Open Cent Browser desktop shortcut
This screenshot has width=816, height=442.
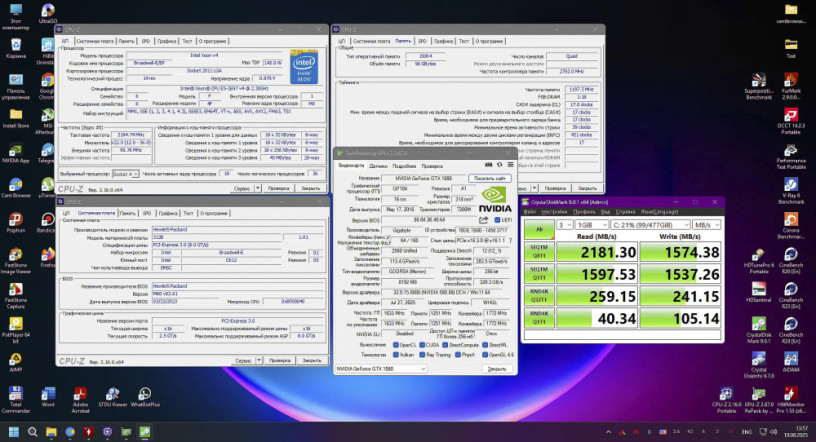(x=16, y=188)
